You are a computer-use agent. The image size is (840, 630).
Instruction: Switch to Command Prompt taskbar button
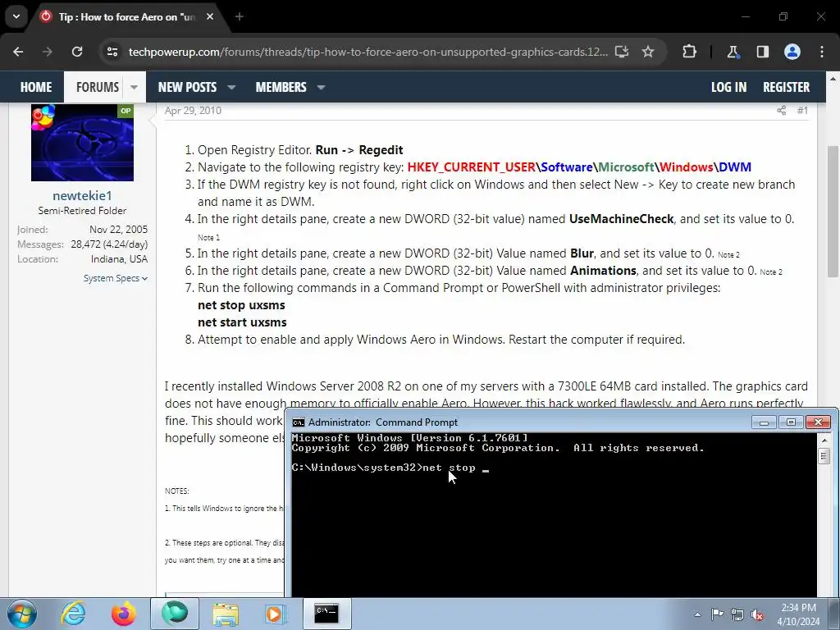(x=326, y=614)
